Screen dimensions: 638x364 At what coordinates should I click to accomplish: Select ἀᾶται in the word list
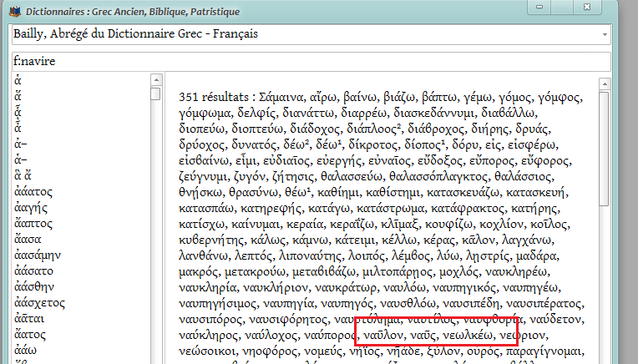click(29, 319)
